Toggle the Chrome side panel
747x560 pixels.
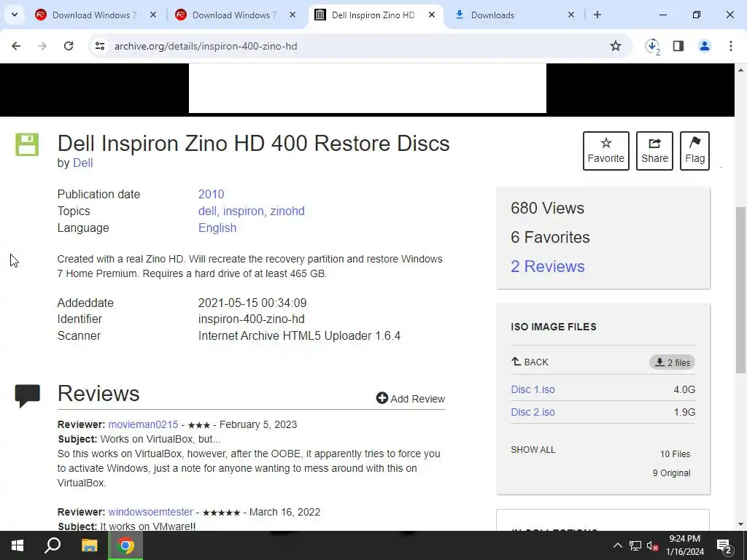click(678, 46)
